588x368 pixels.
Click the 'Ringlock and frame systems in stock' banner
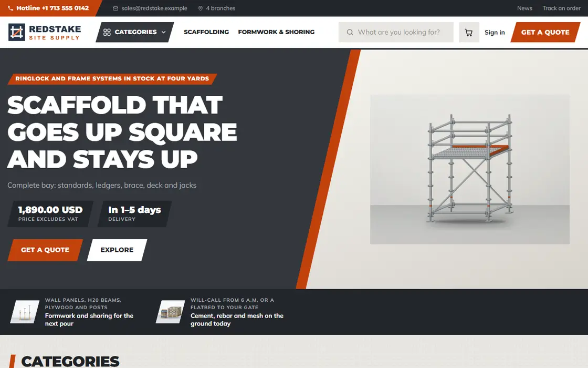coord(112,79)
